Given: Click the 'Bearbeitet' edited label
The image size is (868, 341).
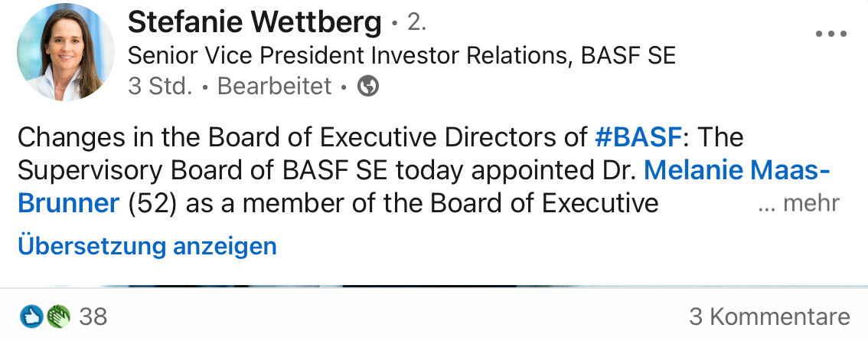Looking at the screenshot, I should [274, 87].
